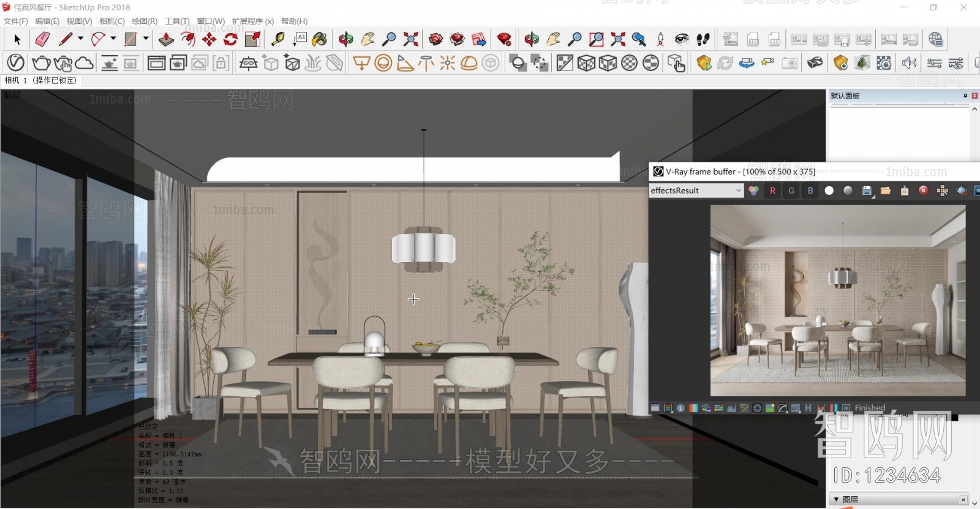Select the Zoom Window tool
The height and width of the screenshot is (509, 980).
[x=597, y=40]
